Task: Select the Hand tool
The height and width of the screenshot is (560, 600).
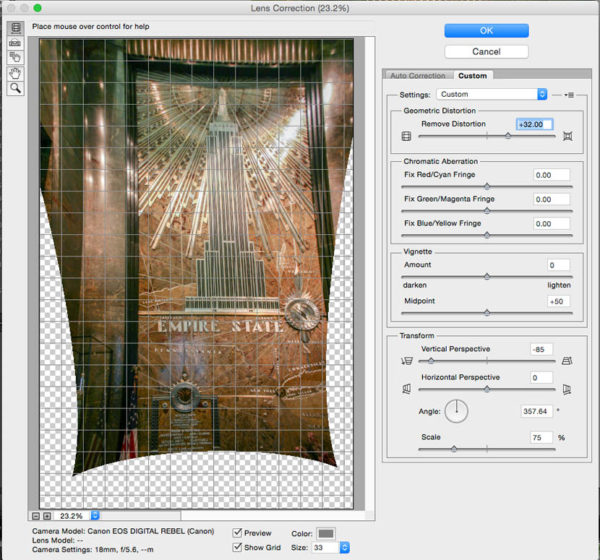Action: point(16,73)
